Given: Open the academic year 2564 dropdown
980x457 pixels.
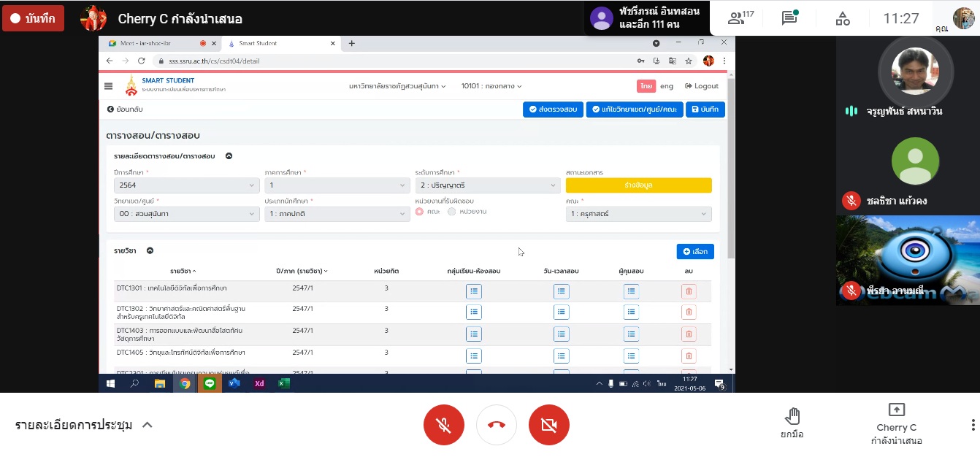Looking at the screenshot, I should coord(186,185).
